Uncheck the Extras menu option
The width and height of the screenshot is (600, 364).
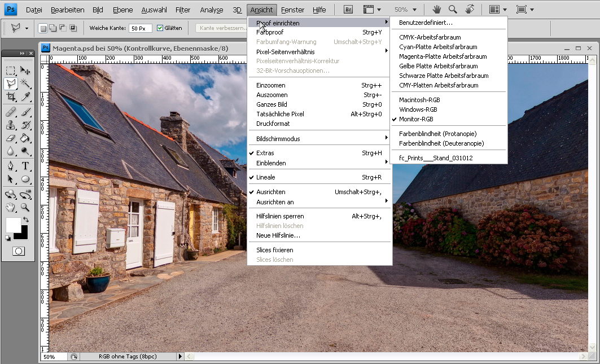coord(265,153)
